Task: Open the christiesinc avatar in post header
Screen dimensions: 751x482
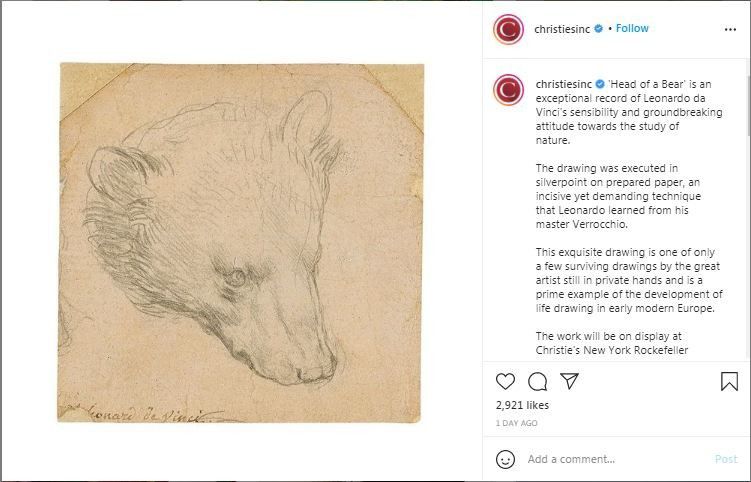Action: click(508, 30)
